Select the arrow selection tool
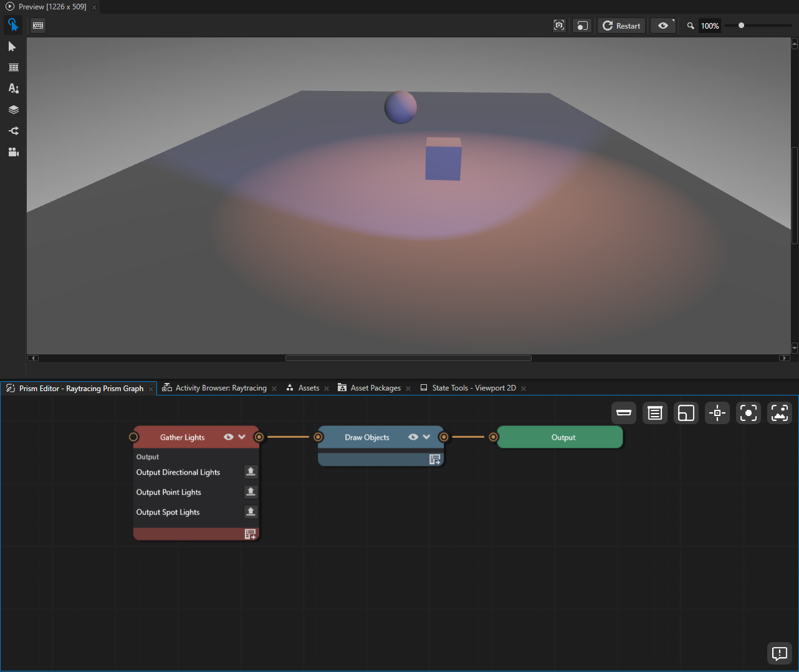This screenshot has height=672, width=799. 12,47
